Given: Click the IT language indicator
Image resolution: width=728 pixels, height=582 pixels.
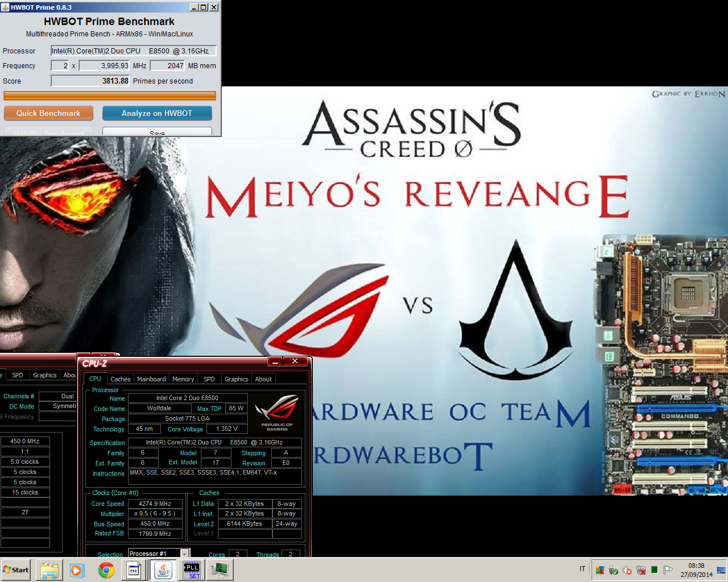Looking at the screenshot, I should pyautogui.click(x=582, y=569).
